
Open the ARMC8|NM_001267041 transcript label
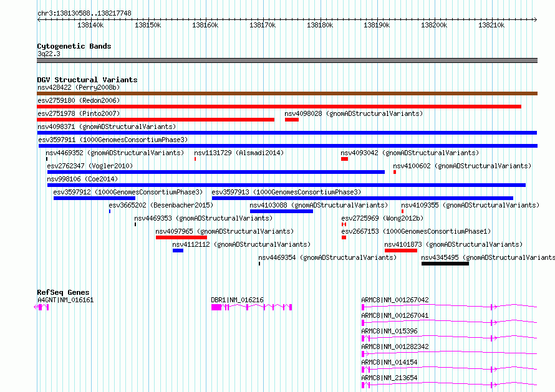pyautogui.click(x=395, y=315)
